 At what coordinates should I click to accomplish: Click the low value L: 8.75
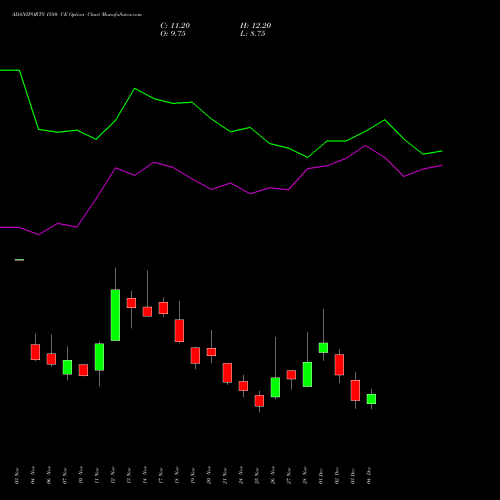pos(252,34)
